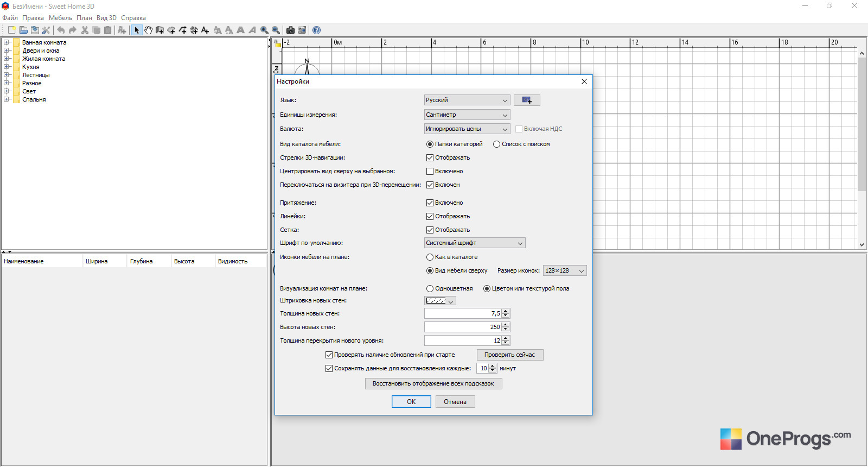The width and height of the screenshot is (868, 467).
Task: Click the Zoom in magnifier icon
Action: [264, 30]
